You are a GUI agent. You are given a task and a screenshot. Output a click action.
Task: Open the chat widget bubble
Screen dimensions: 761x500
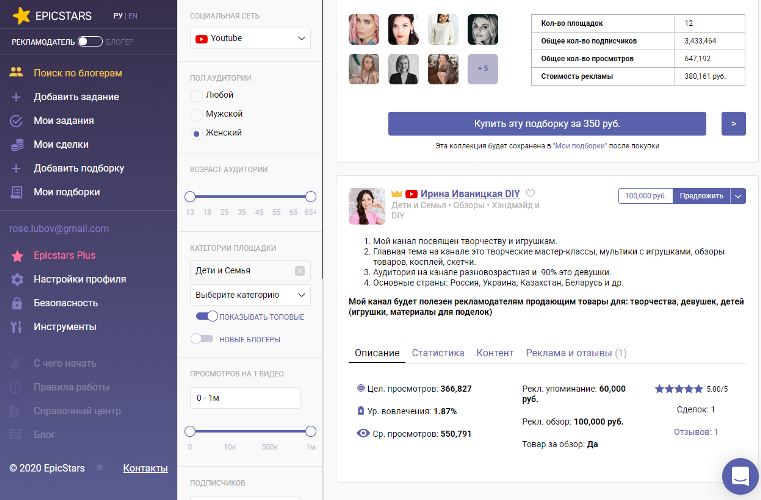[740, 476]
